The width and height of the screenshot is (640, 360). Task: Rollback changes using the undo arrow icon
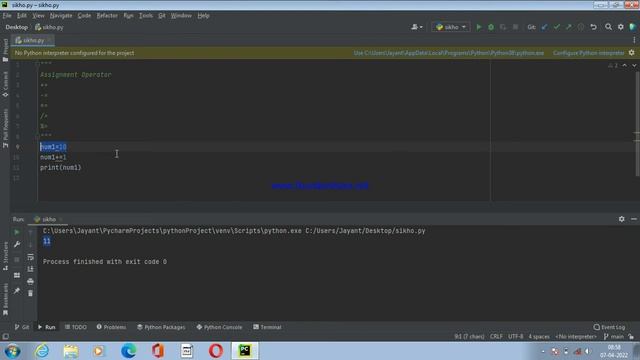(593, 27)
